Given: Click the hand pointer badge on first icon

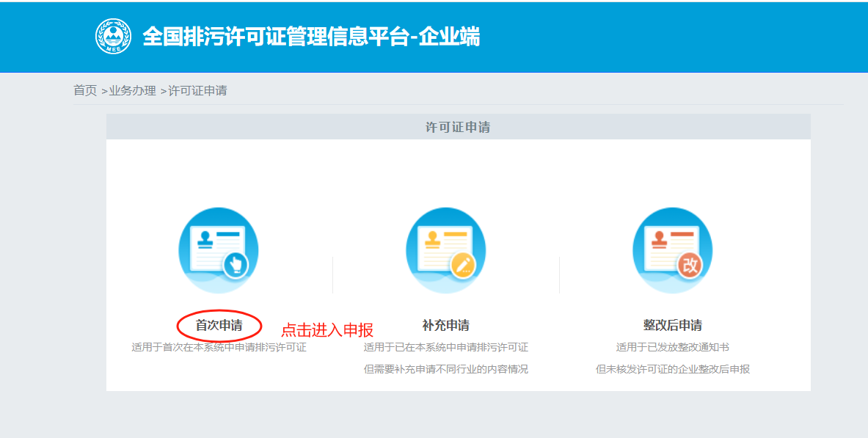Looking at the screenshot, I should [x=236, y=264].
